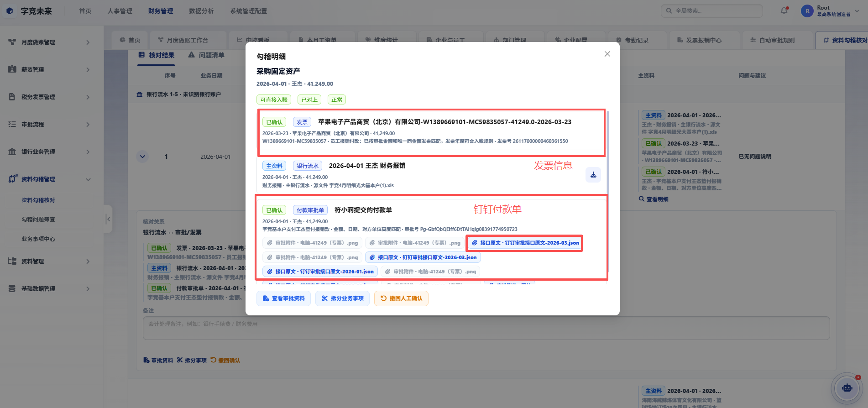
Task: Click the 银行业务管理 sidebar icon
Action: coord(12,152)
